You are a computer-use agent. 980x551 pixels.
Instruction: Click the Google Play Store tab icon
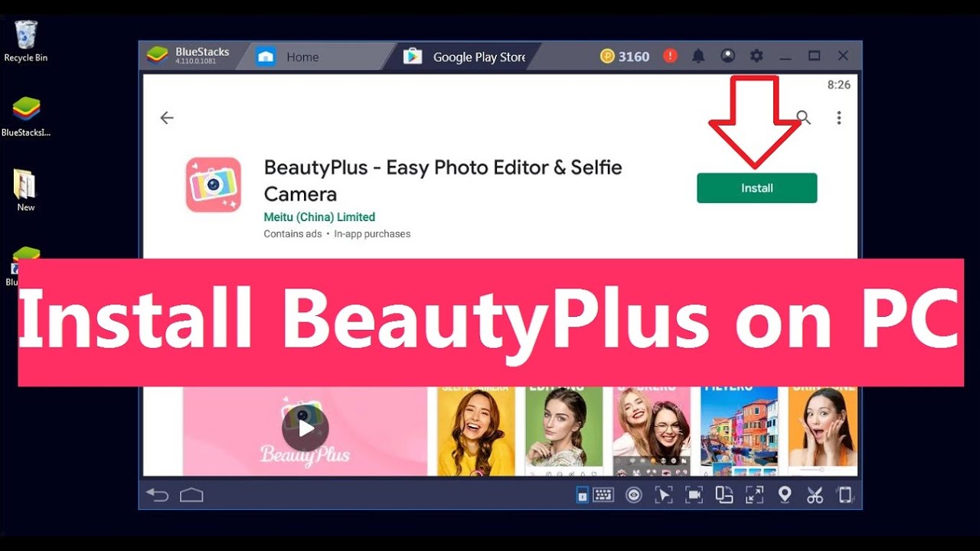(413, 57)
